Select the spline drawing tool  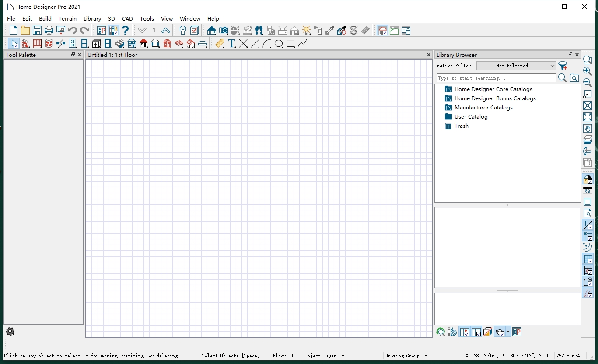click(x=302, y=44)
